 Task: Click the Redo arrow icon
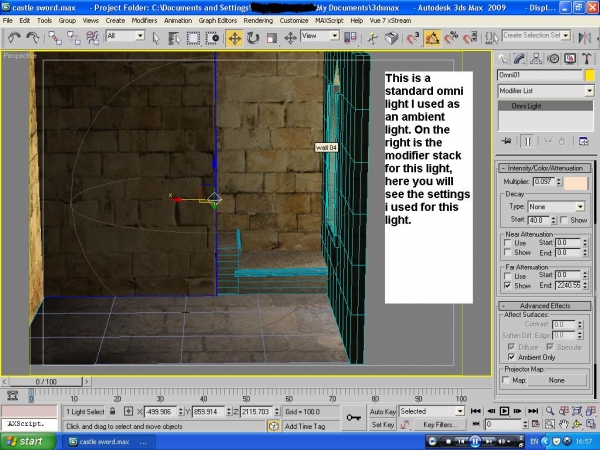coord(33,38)
